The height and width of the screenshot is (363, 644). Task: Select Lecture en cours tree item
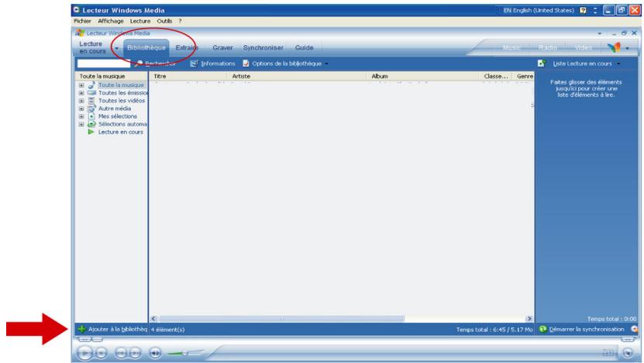point(120,132)
